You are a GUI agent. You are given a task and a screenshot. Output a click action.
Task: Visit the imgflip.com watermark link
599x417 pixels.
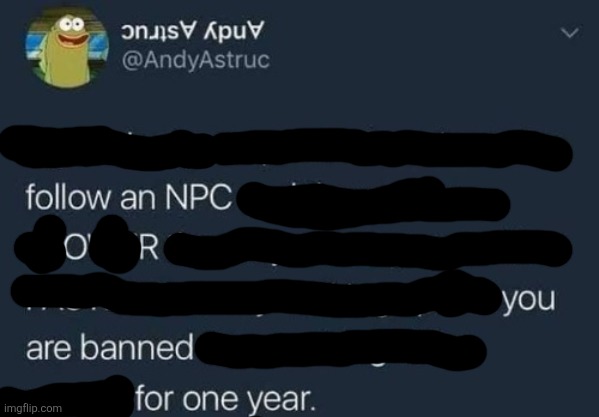[32, 408]
